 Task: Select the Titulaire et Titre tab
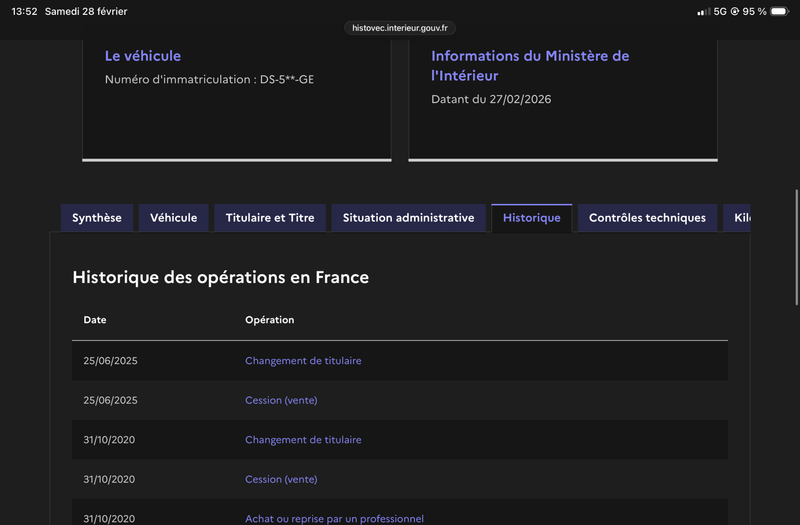tap(270, 218)
